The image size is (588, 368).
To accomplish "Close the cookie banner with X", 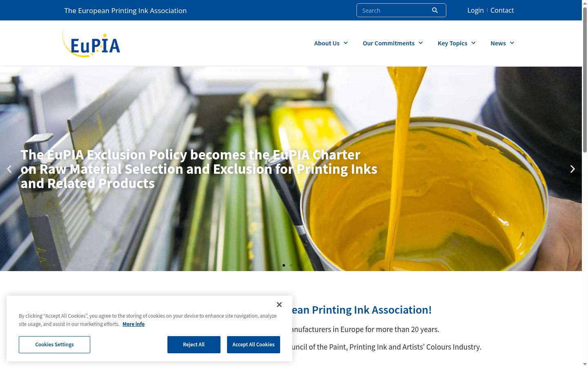I will (x=279, y=305).
